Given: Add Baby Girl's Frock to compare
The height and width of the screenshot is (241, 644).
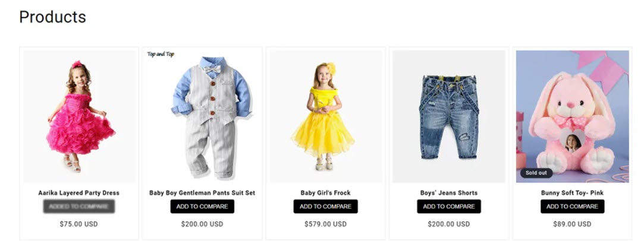Looking at the screenshot, I should [325, 207].
